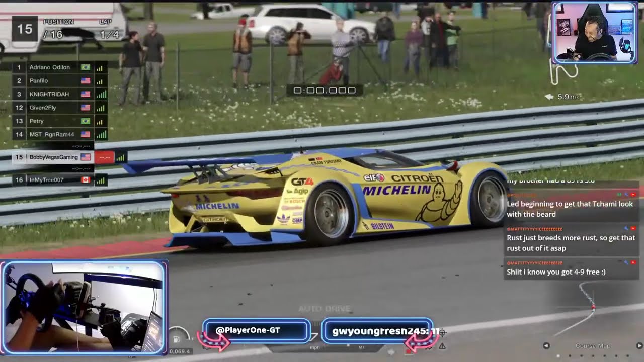The height and width of the screenshot is (362, 644).
Task: Click the crosshair icon beside the follower name
Action: pos(442,332)
